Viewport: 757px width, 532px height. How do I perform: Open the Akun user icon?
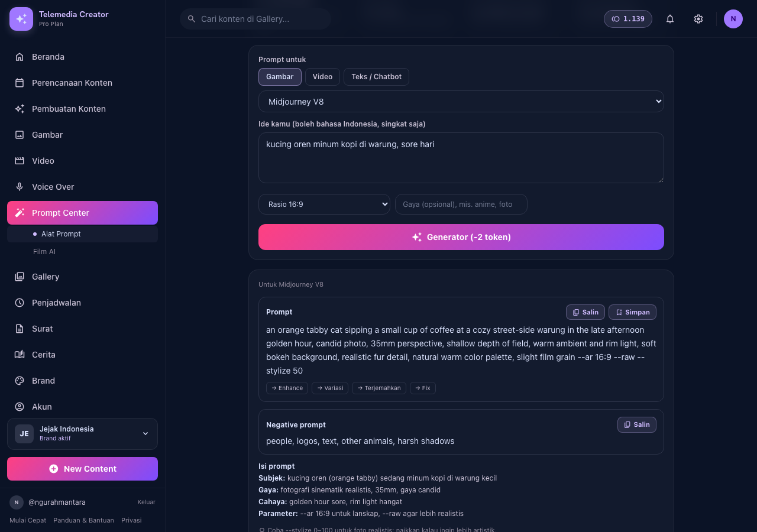(20, 407)
